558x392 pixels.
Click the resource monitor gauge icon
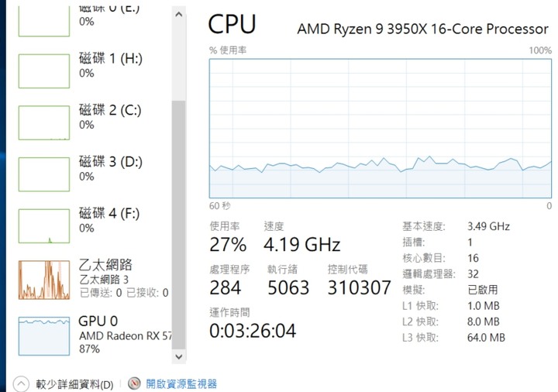click(134, 383)
